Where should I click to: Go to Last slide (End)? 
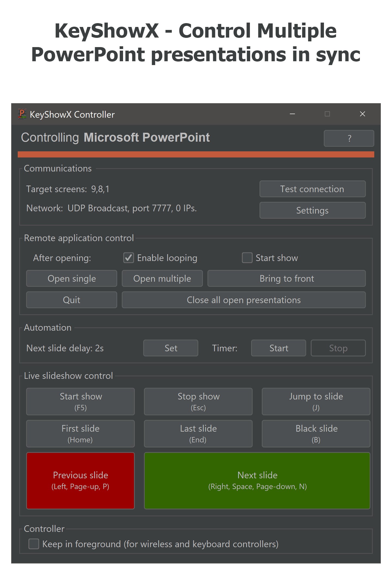(x=198, y=434)
